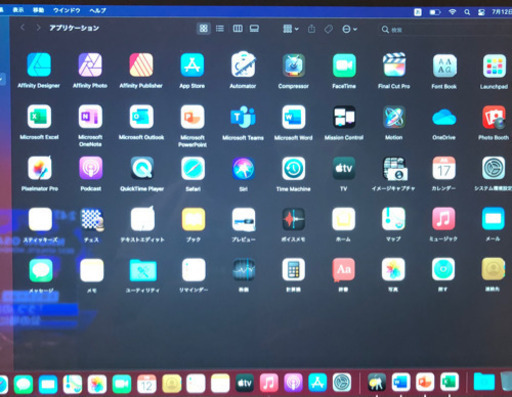
Task: Switch Finder to list view
Action: (220, 29)
